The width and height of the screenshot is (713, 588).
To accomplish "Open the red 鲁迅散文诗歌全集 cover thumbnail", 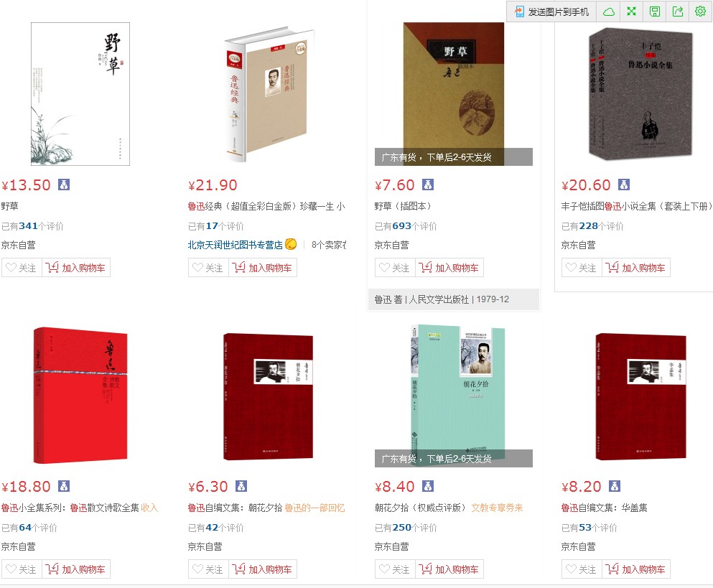I will [80, 395].
